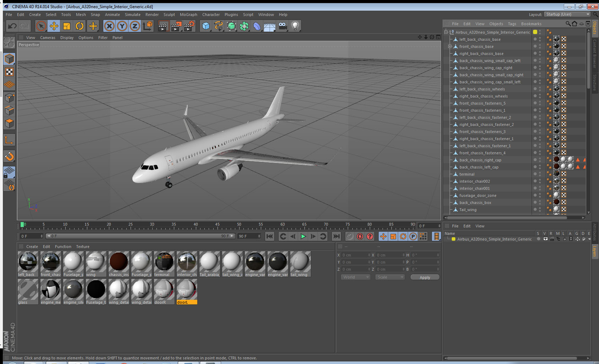Open Object Manager Tags menu
The width and height of the screenshot is (599, 364).
click(x=512, y=24)
